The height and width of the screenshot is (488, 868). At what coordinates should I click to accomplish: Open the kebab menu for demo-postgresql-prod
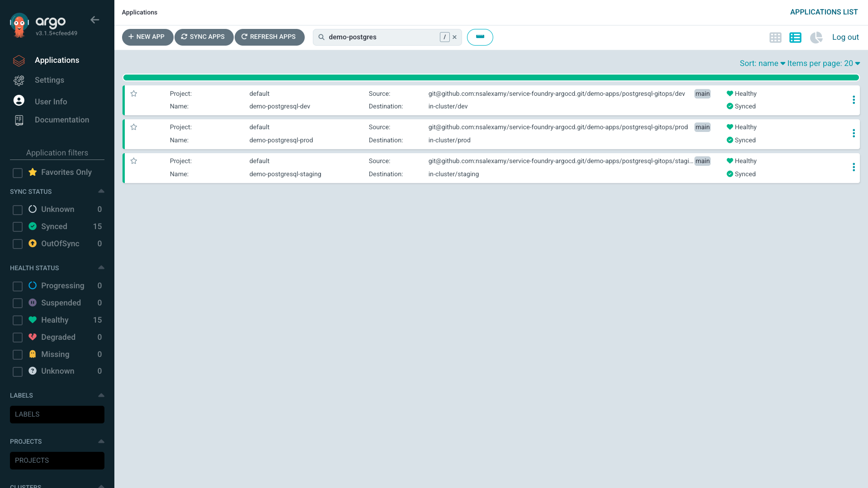point(854,133)
